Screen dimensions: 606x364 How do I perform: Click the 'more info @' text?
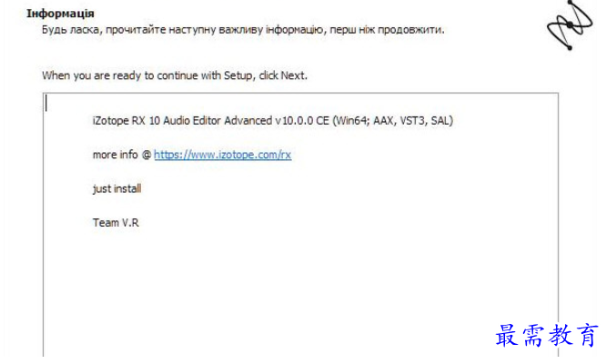[x=122, y=155]
